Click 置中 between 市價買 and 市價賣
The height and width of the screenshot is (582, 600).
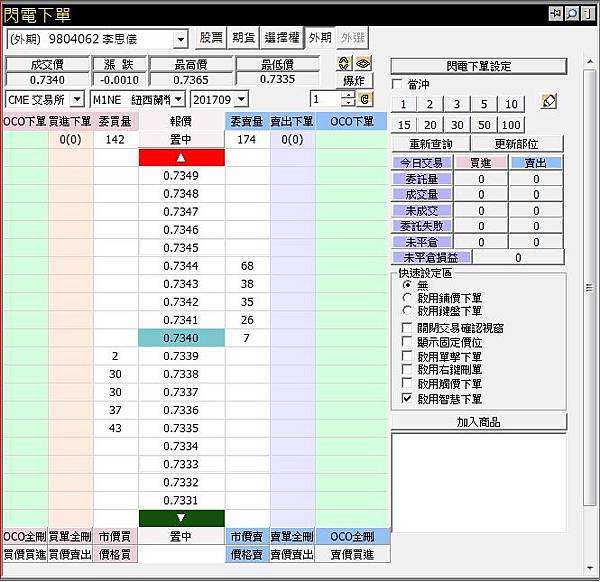pyautogui.click(x=181, y=537)
